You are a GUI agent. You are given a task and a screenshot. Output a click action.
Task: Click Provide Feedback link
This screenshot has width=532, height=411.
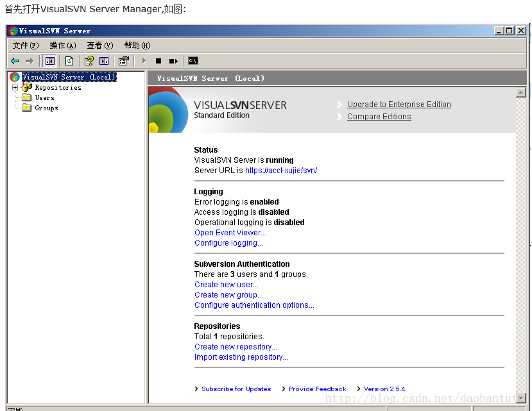[317, 389]
